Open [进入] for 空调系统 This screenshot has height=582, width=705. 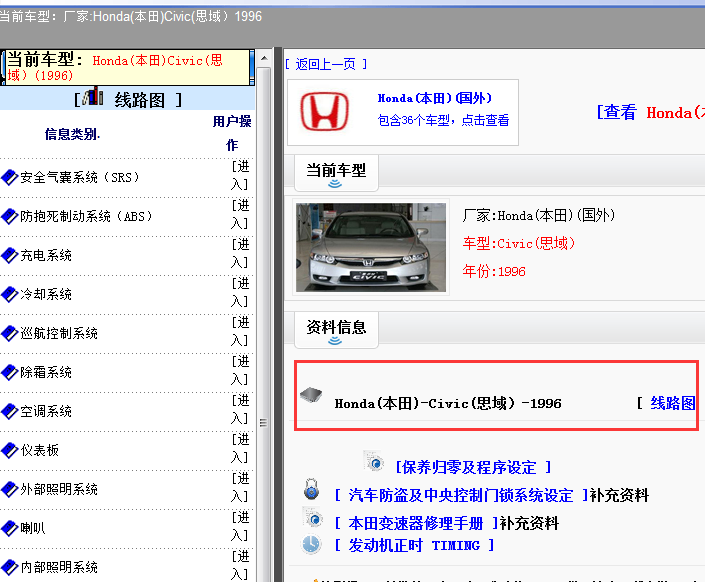[240, 409]
